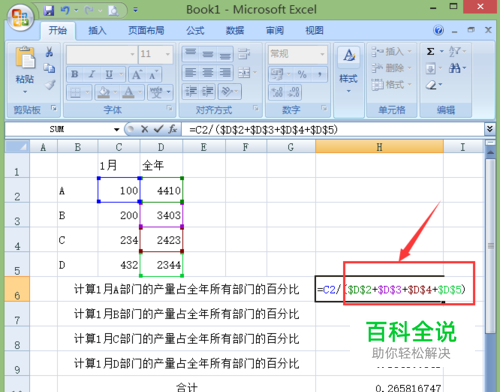The height and width of the screenshot is (392, 500).
Task: Switch to the 审阅 ribbon tab
Action: click(x=275, y=31)
